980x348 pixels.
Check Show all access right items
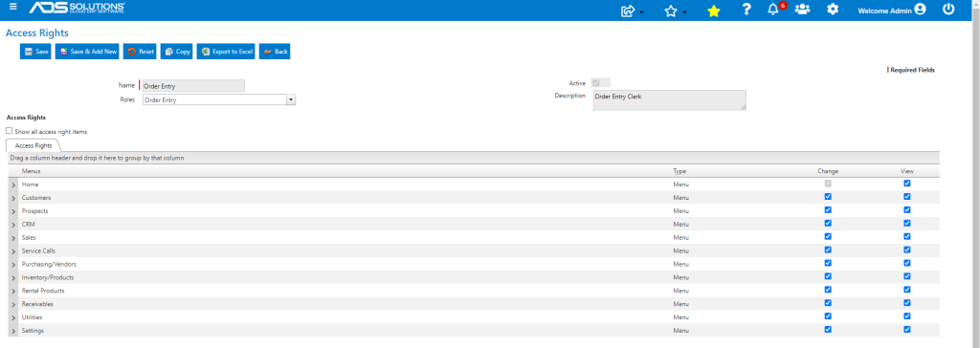9,131
